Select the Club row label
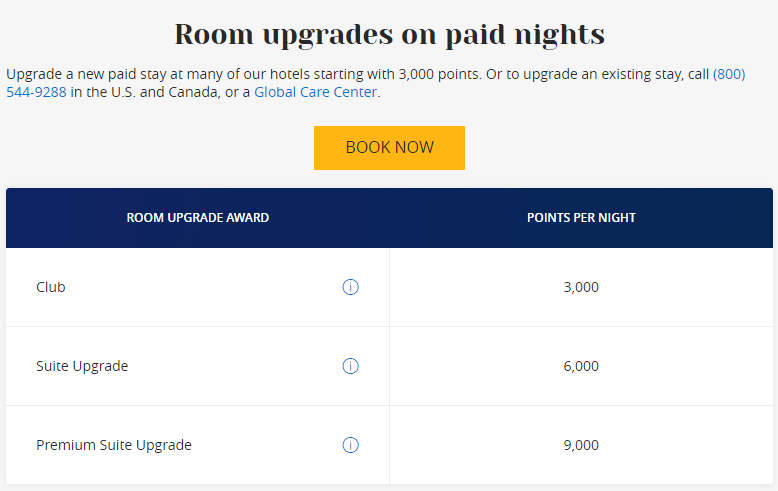This screenshot has height=491, width=778. 51,287
